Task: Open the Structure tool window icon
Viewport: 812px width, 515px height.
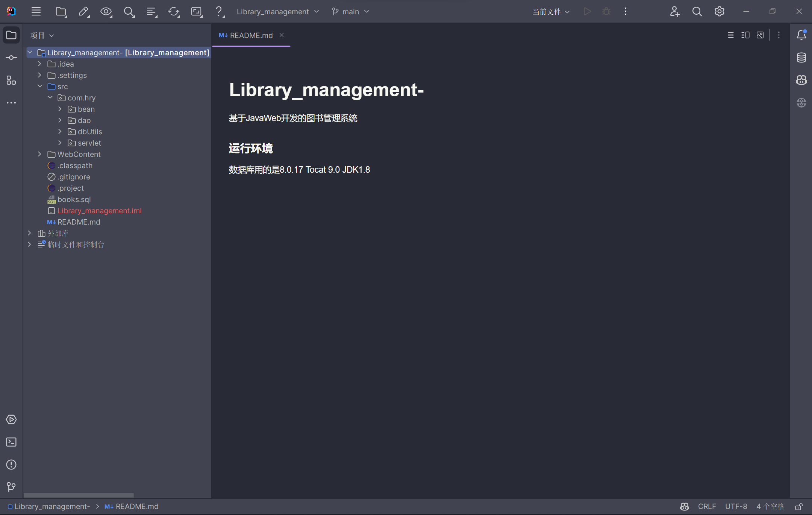Action: tap(11, 80)
